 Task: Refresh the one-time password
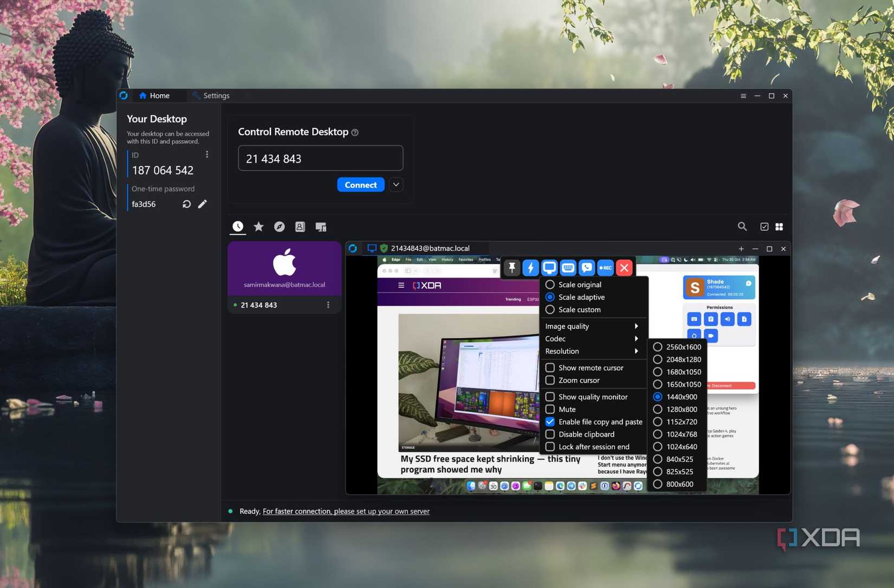186,204
